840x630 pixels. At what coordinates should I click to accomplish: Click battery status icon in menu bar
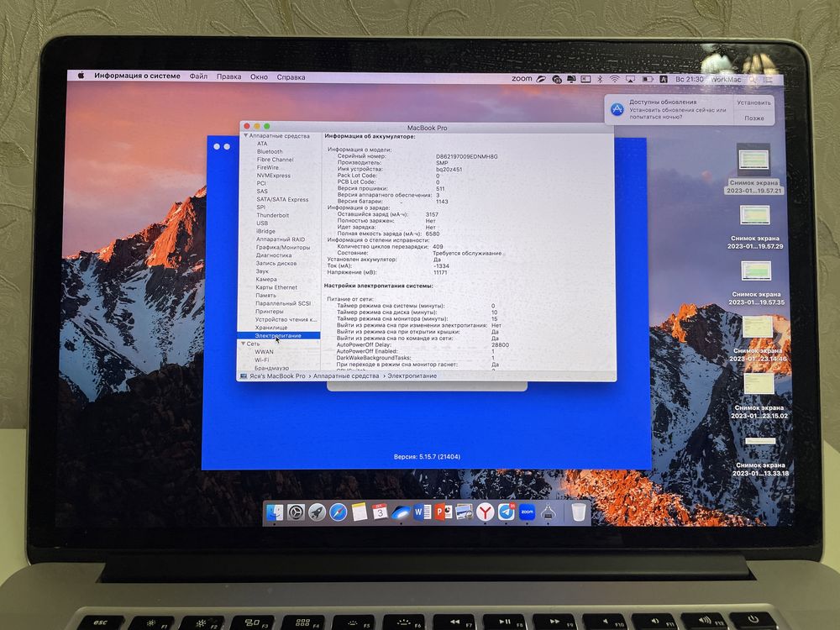pos(648,79)
